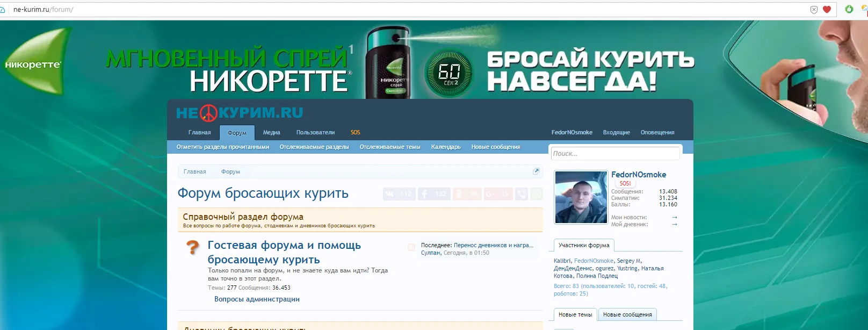This screenshot has width=868, height=330.
Task: Click into the Поиск search field
Action: click(x=615, y=153)
